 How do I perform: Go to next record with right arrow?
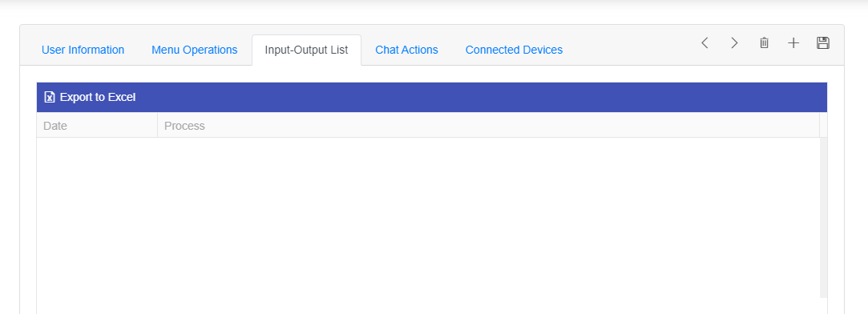[735, 43]
